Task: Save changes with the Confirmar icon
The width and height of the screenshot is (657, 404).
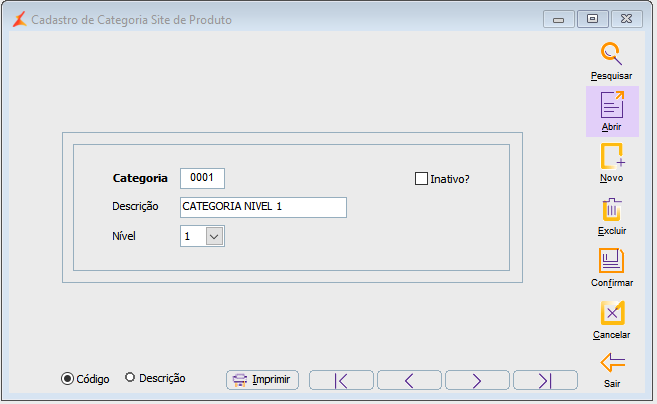Action: [x=611, y=262]
